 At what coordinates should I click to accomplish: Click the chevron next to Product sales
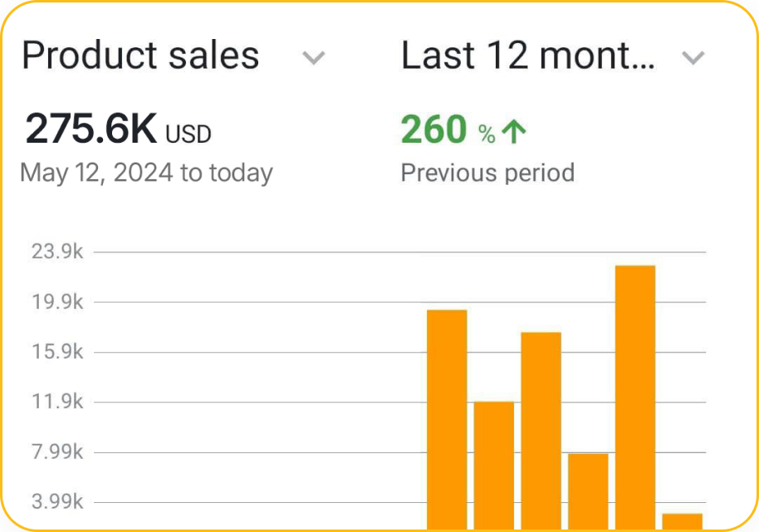point(314,58)
